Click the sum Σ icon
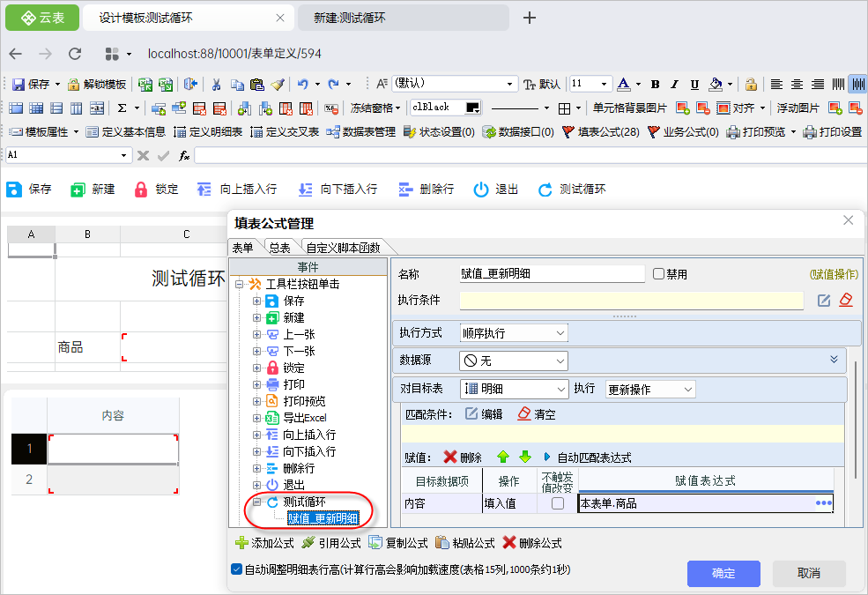868x595 pixels. point(122,108)
